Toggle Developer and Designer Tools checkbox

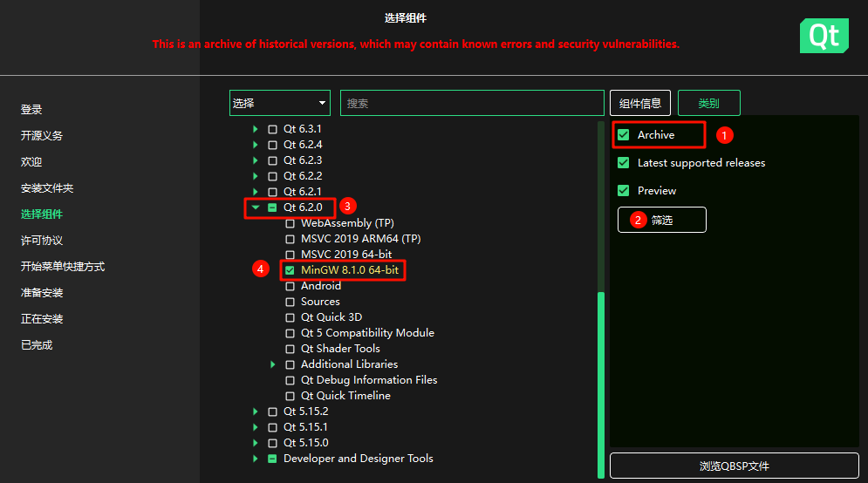pos(272,459)
